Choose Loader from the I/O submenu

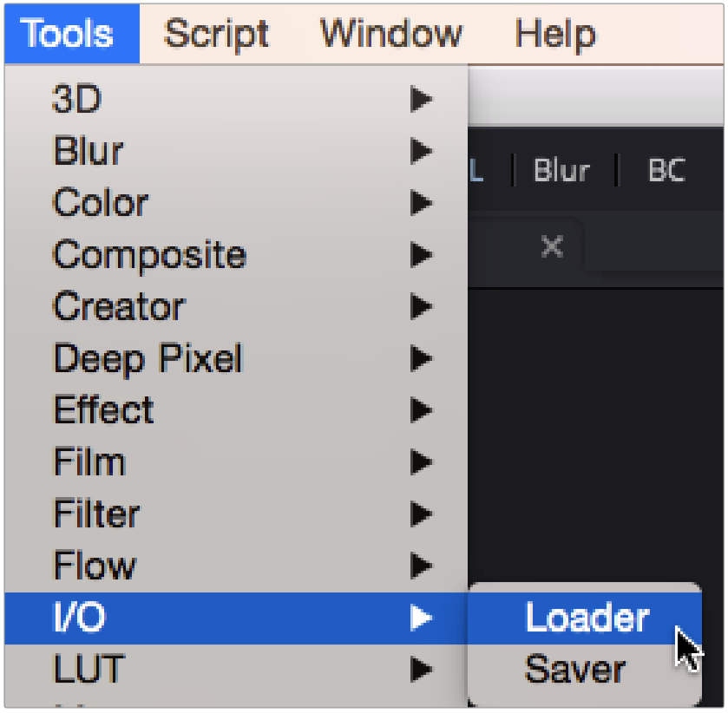[587, 618]
